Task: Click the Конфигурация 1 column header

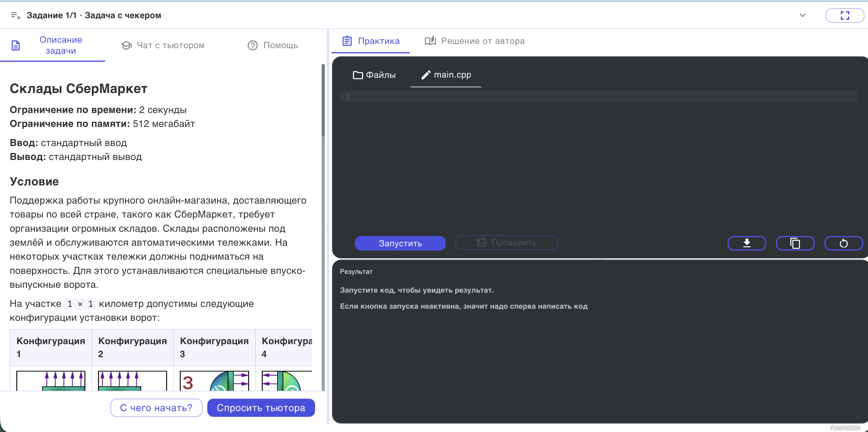Action: pyautogui.click(x=51, y=347)
